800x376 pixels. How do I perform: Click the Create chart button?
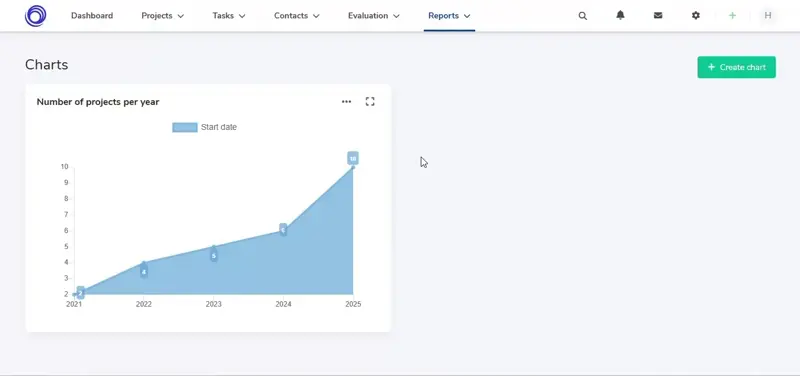(737, 67)
